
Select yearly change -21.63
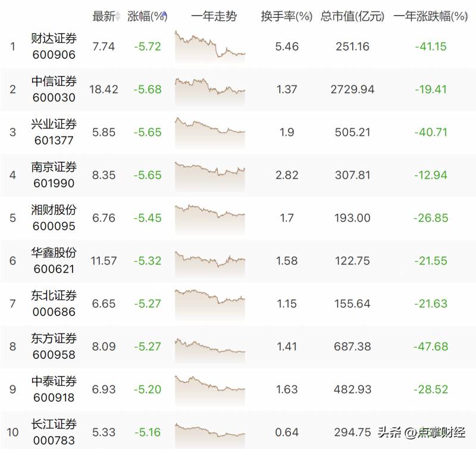coord(431,304)
